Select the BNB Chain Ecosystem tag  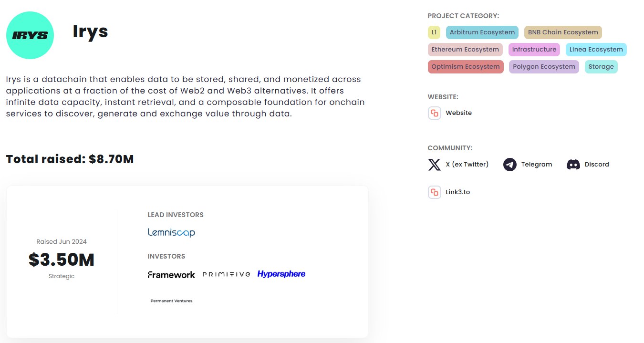563,32
